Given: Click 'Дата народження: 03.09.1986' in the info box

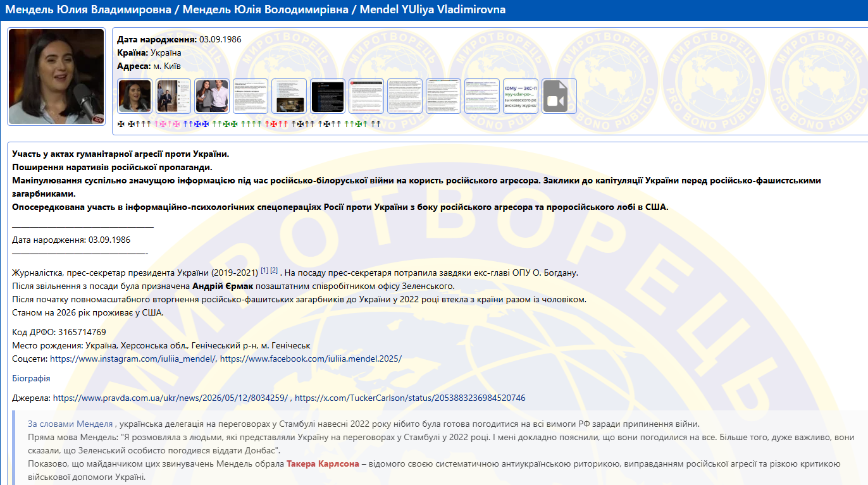Looking at the screenshot, I should pyautogui.click(x=179, y=39).
